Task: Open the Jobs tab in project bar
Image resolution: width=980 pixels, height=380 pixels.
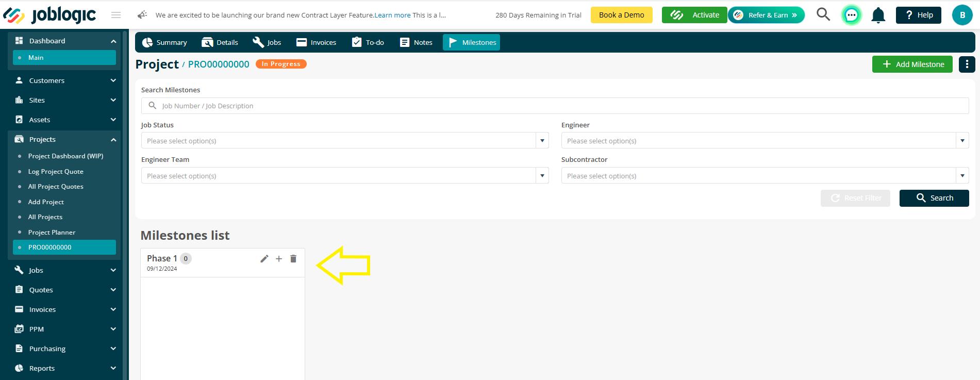Action: point(267,42)
